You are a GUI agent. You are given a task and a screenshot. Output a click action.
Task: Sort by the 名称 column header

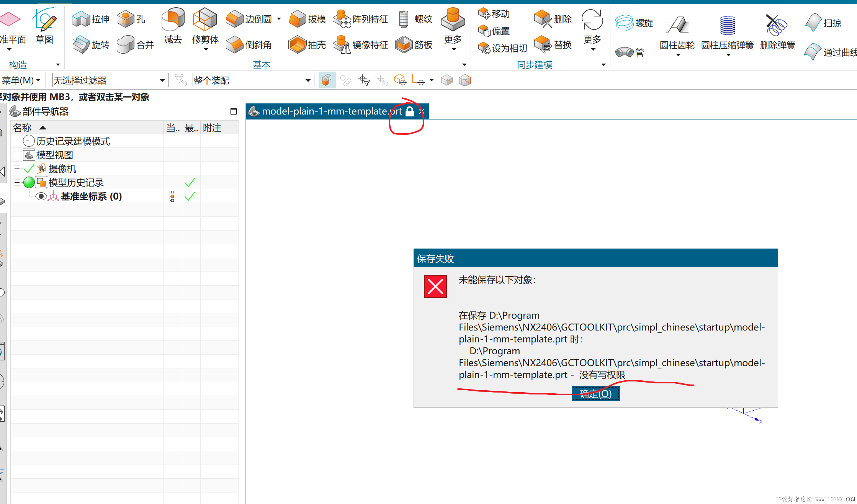point(22,128)
